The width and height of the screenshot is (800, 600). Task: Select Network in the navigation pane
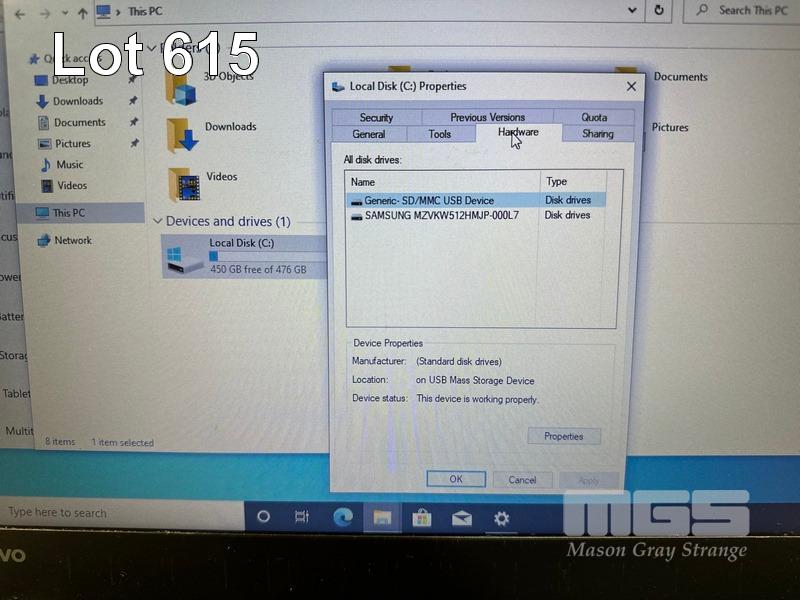point(72,240)
